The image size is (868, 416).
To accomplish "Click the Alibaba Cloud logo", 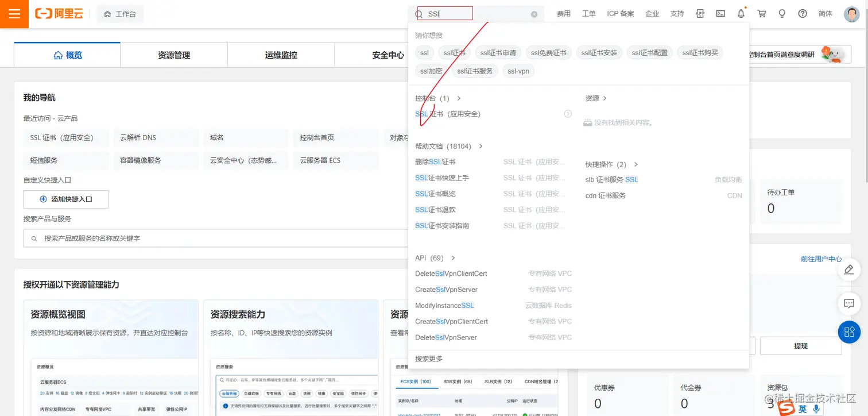I will (x=59, y=14).
